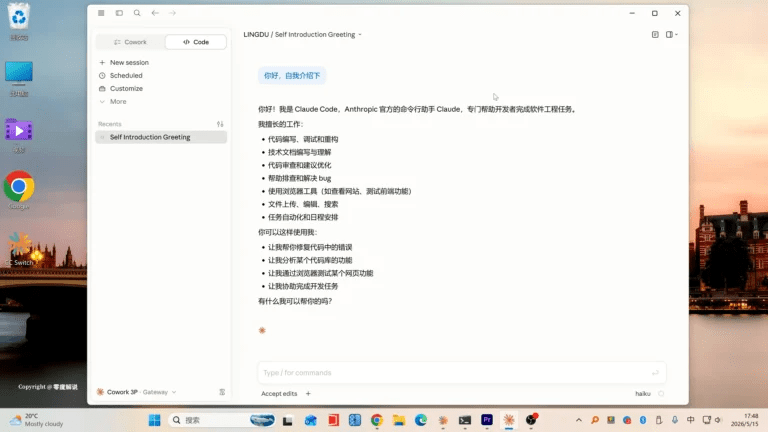Select Self Introduction Greeting session
768x432 pixels.
[161, 137]
